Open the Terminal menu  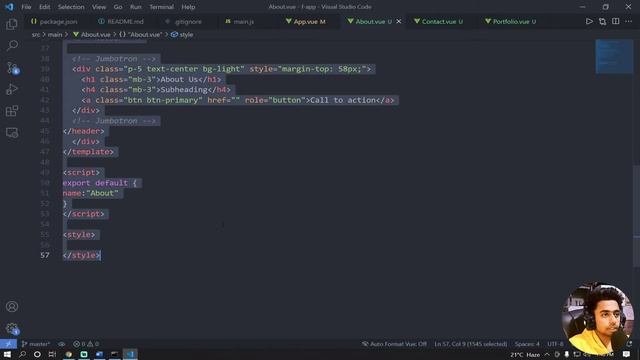(x=161, y=7)
